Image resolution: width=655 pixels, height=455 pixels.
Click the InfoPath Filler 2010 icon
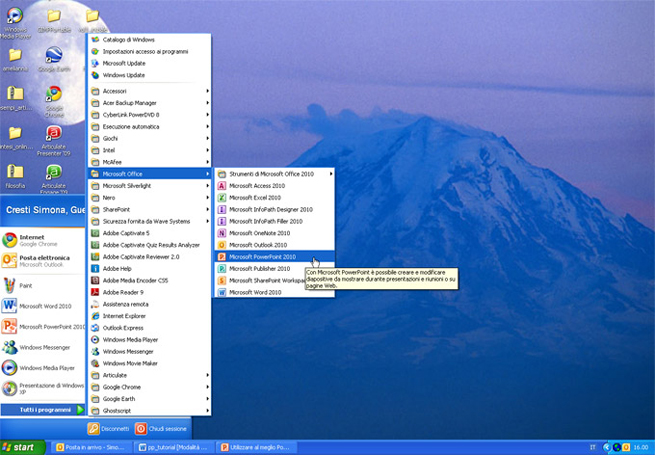222,221
